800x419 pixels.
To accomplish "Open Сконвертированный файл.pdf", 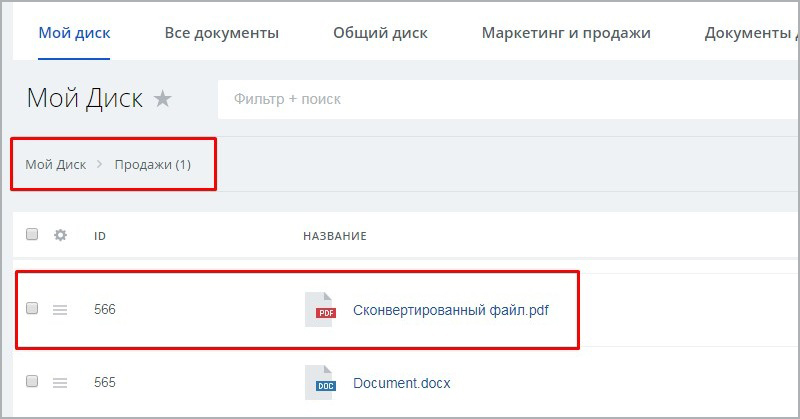I will (x=450, y=310).
